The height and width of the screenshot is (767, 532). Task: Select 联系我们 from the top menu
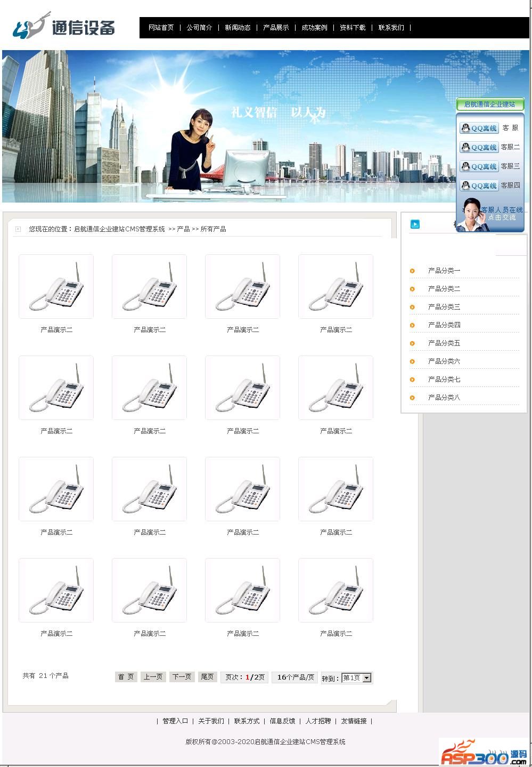click(x=391, y=28)
